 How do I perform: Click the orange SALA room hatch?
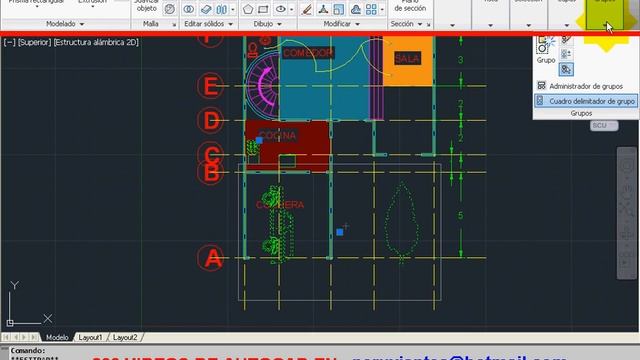click(407, 61)
